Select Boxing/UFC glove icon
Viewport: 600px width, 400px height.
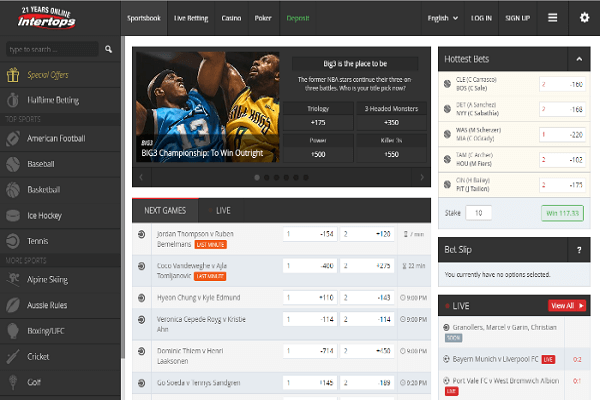pyautogui.click(x=13, y=331)
